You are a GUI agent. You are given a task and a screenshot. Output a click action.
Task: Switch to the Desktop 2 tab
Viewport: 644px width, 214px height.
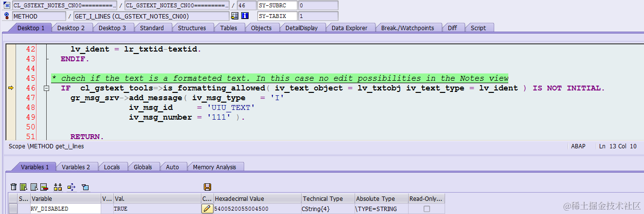pyautogui.click(x=71, y=28)
